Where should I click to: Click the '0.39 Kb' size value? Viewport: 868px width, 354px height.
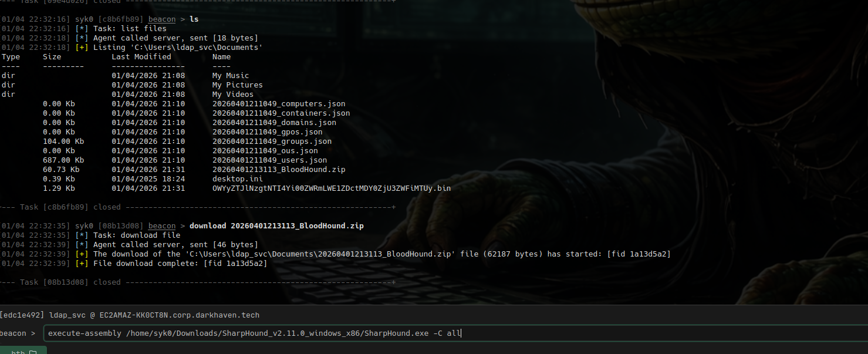59,179
